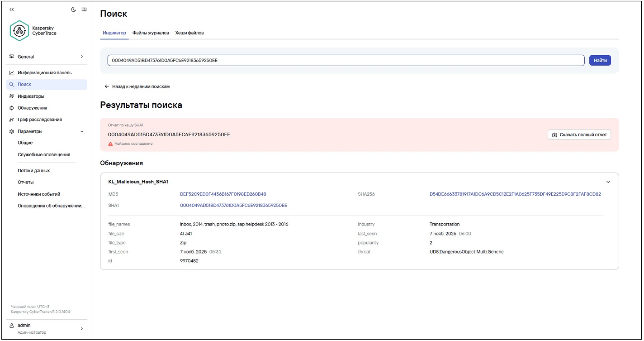This screenshot has width=644, height=341.
Task: Open the SHA1 hash link in detections
Action: click(x=233, y=206)
